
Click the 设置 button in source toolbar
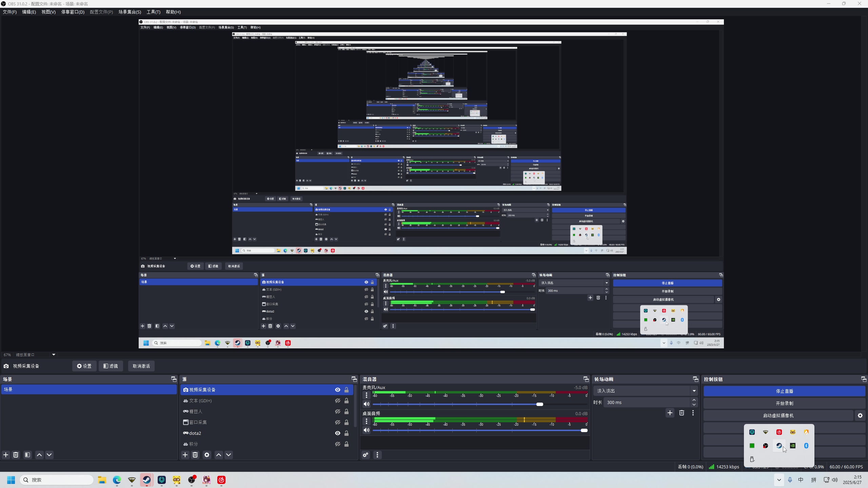coord(84,366)
